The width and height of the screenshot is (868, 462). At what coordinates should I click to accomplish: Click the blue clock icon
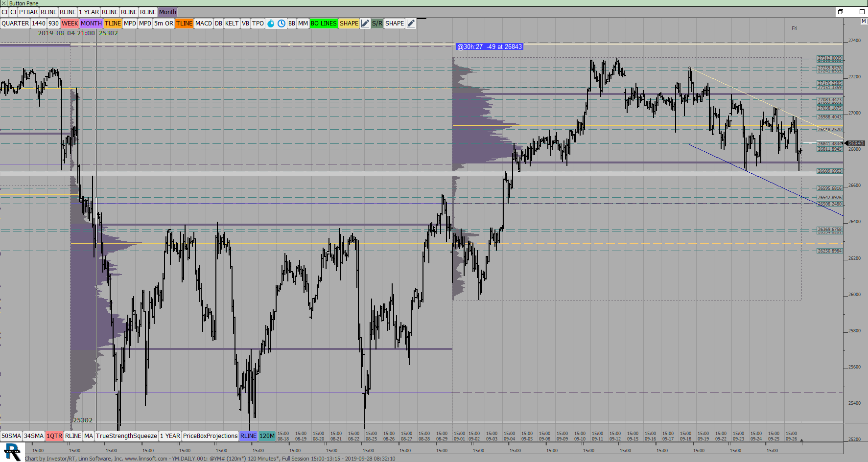coord(282,23)
